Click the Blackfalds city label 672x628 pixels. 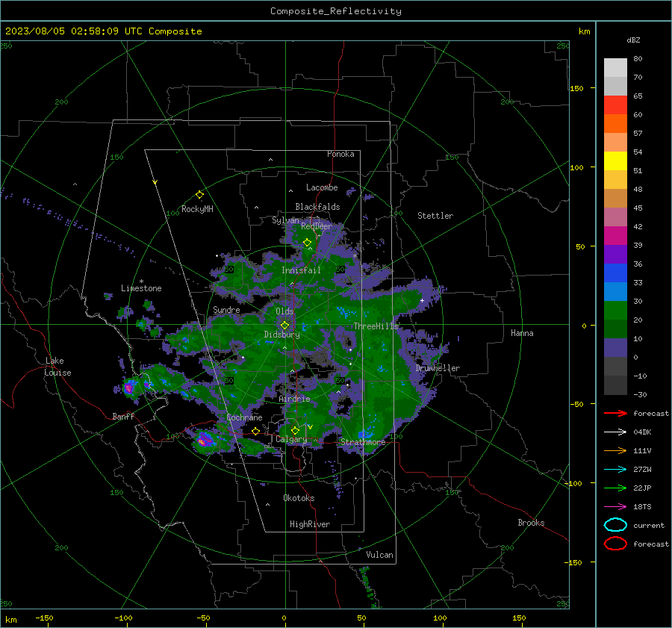(317, 207)
